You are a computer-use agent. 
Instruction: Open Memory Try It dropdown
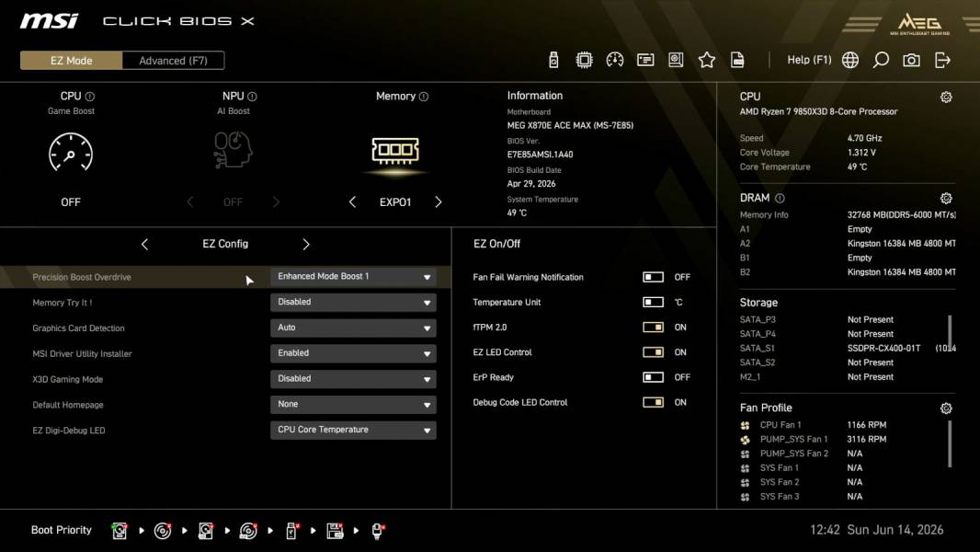tap(353, 302)
